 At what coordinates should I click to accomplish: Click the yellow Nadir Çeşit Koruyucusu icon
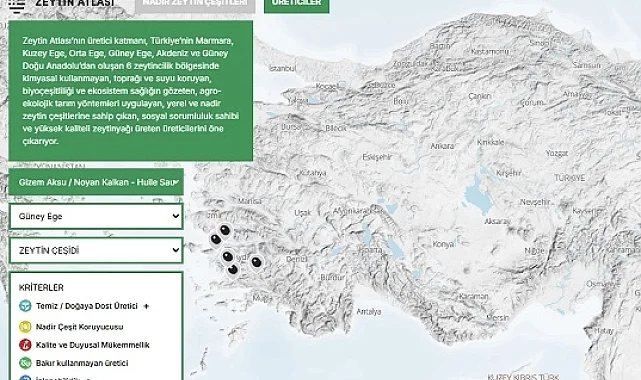coord(25,327)
